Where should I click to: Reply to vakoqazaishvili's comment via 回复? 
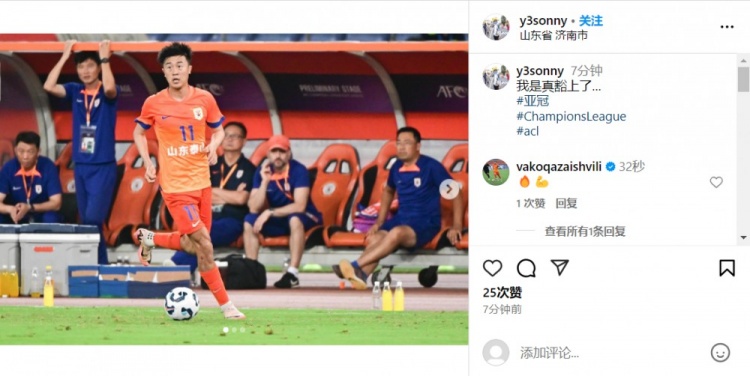566,203
